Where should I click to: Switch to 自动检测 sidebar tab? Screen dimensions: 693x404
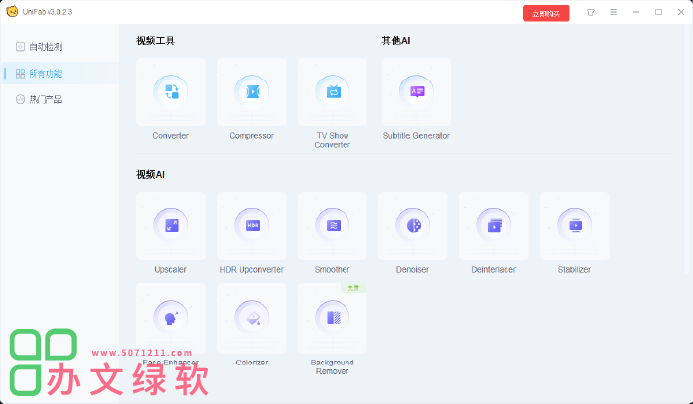coord(45,47)
